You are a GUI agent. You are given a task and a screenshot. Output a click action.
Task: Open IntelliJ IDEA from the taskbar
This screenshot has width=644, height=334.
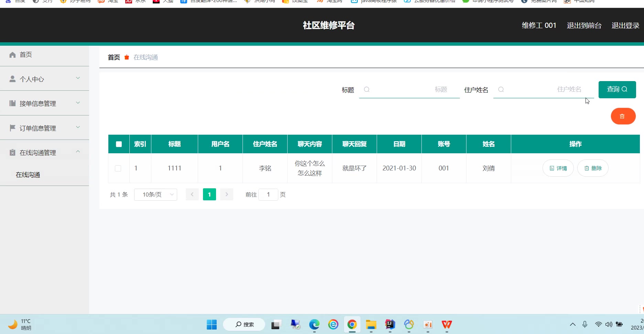pyautogui.click(x=390, y=324)
